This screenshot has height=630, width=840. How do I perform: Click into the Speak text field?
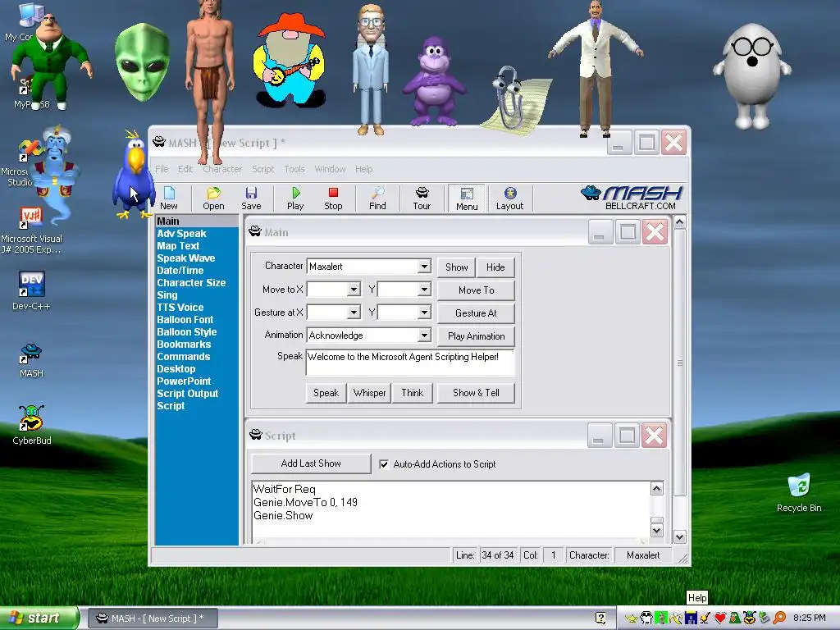click(x=410, y=362)
